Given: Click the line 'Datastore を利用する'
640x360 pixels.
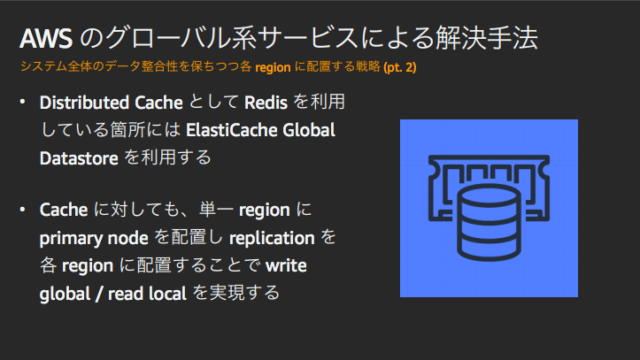Looking at the screenshot, I should (125, 158).
